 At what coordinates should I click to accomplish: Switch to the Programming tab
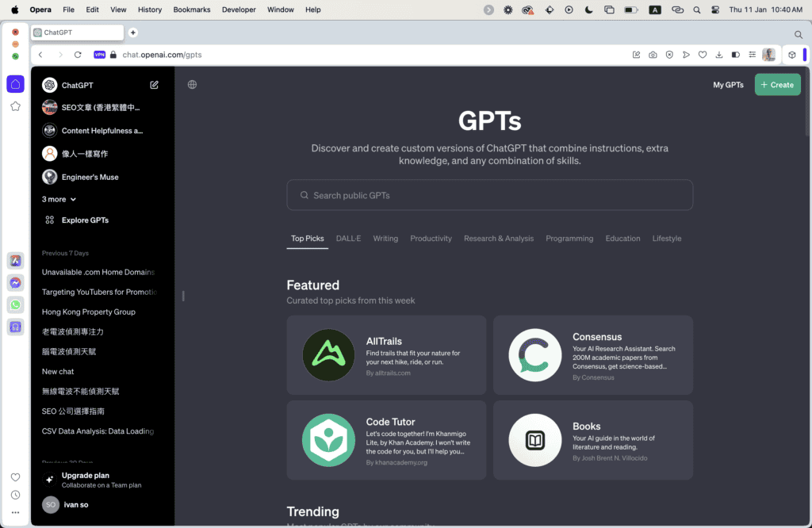[569, 239]
